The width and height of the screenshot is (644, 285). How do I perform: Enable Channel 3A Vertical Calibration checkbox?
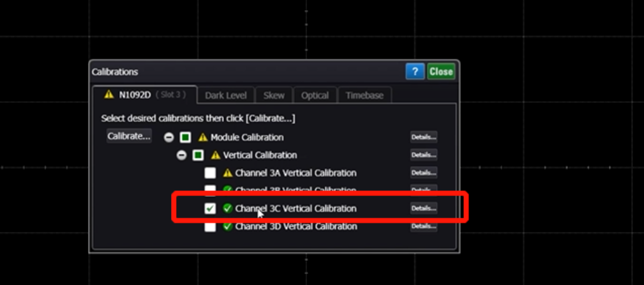point(210,173)
